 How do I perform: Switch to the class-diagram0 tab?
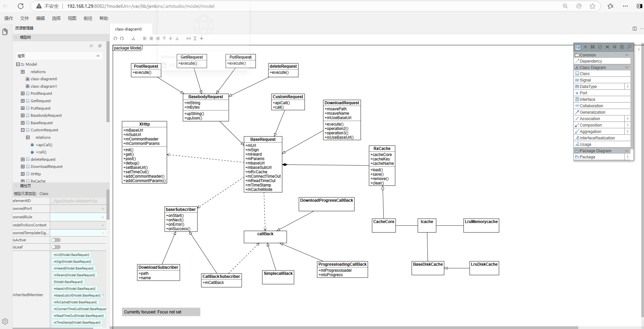pyautogui.click(x=128, y=29)
